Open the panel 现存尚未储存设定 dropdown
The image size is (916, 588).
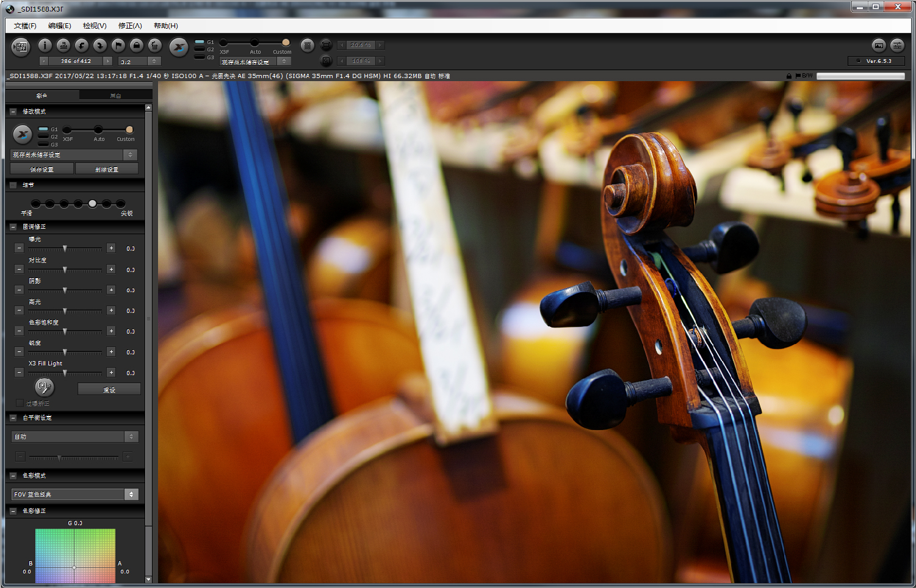(74, 155)
